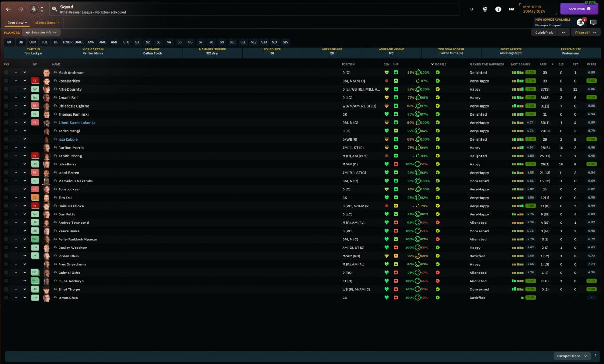This screenshot has width=604, height=364.
Task: Open Mads Andersen's position dropdown arrow
Action: pyautogui.click(x=25, y=73)
